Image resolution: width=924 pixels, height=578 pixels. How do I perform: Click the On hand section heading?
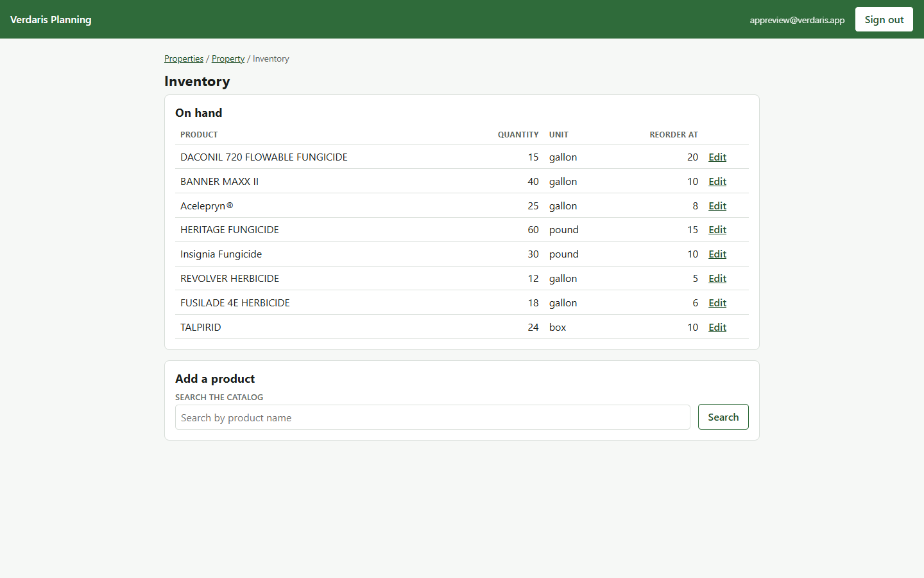click(199, 113)
